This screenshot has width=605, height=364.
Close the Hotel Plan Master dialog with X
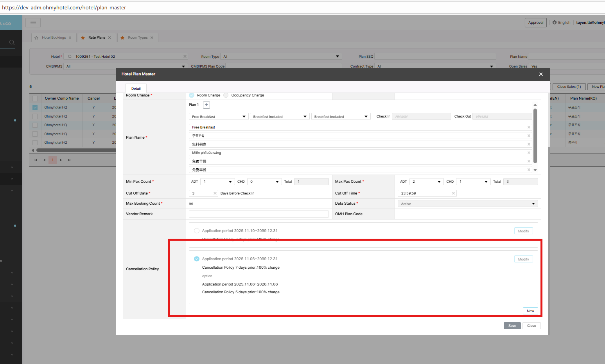point(541,74)
